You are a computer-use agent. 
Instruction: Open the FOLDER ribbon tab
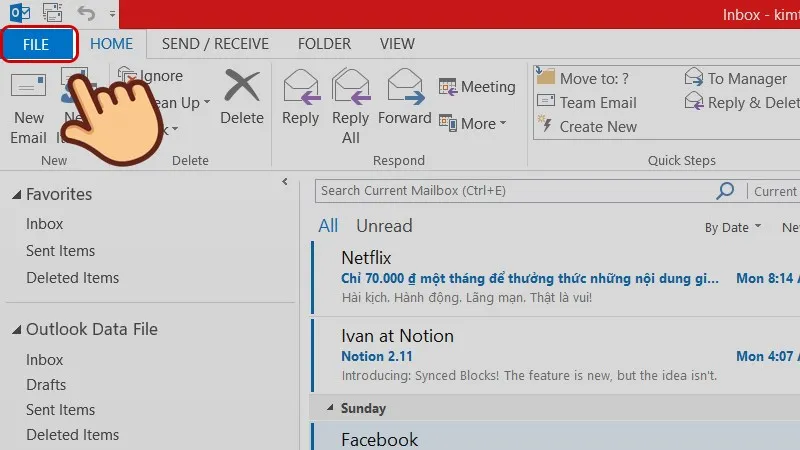[324, 44]
